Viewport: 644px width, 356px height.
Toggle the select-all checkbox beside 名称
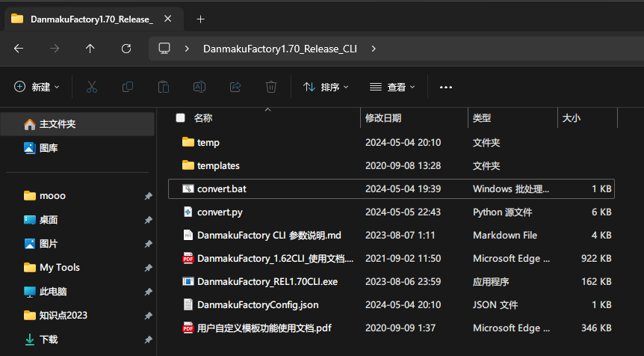(180, 118)
